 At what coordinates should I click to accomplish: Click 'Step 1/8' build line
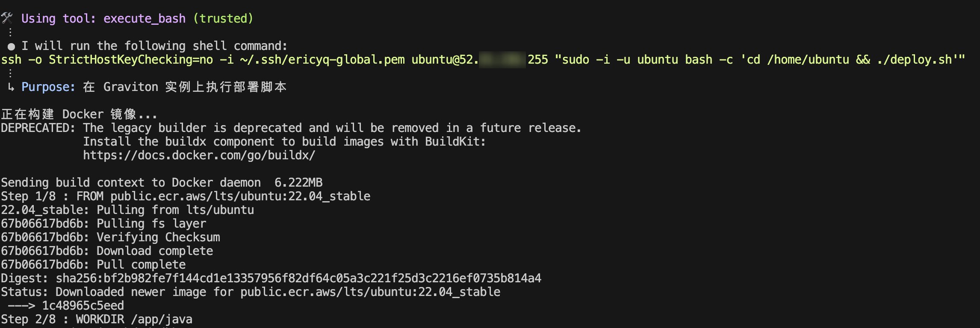click(186, 196)
